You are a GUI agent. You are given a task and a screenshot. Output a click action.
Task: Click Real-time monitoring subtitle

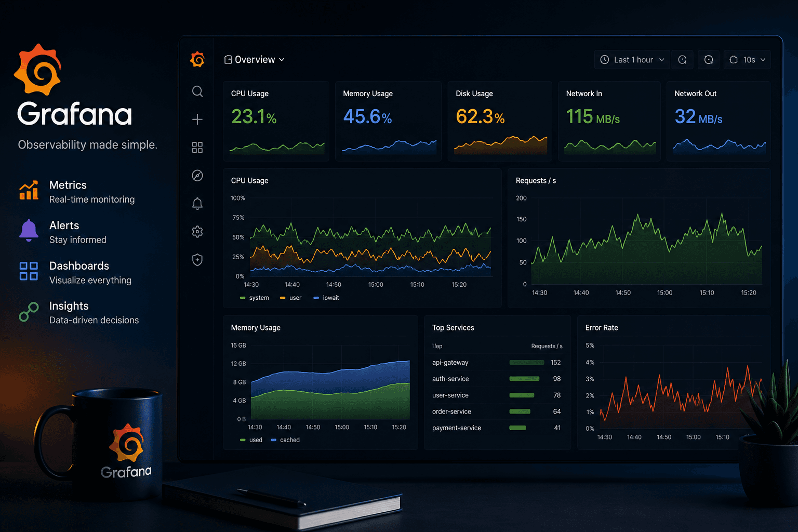(92, 199)
